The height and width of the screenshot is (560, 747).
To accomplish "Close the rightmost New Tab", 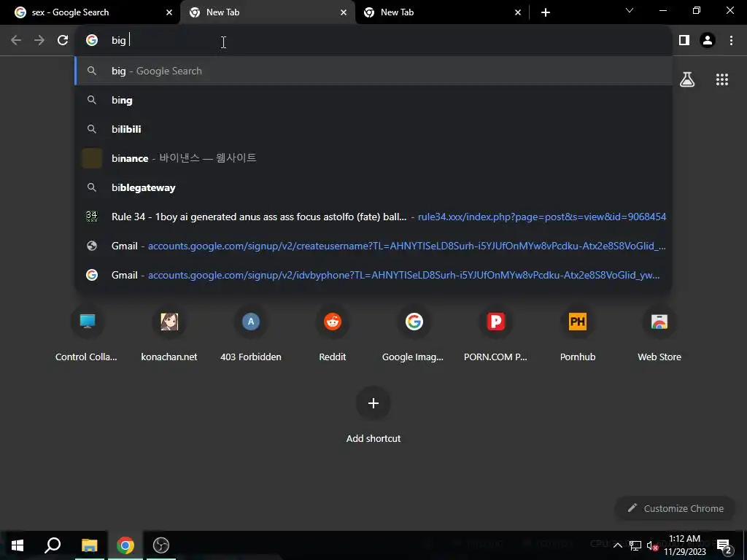I will 518,12.
